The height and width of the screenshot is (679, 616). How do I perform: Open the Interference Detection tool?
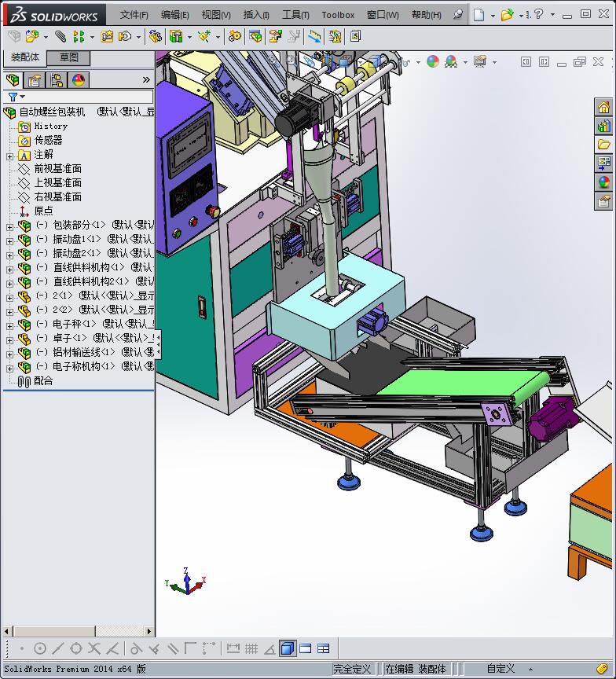point(315,36)
